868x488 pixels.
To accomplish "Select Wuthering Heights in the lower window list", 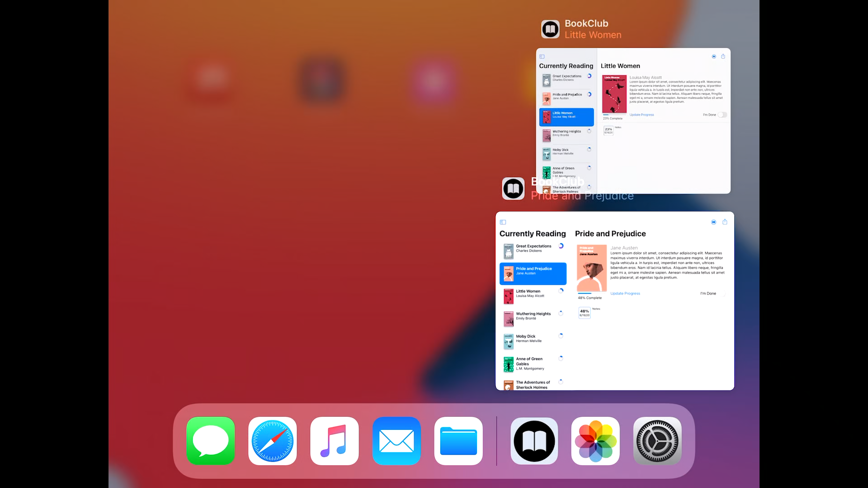I will (x=533, y=318).
